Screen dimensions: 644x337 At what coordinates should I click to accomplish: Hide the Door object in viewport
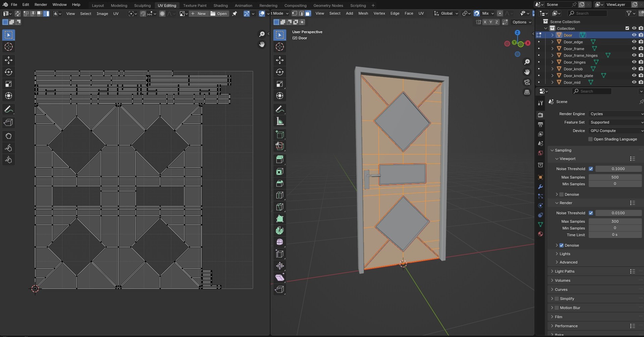(x=634, y=35)
